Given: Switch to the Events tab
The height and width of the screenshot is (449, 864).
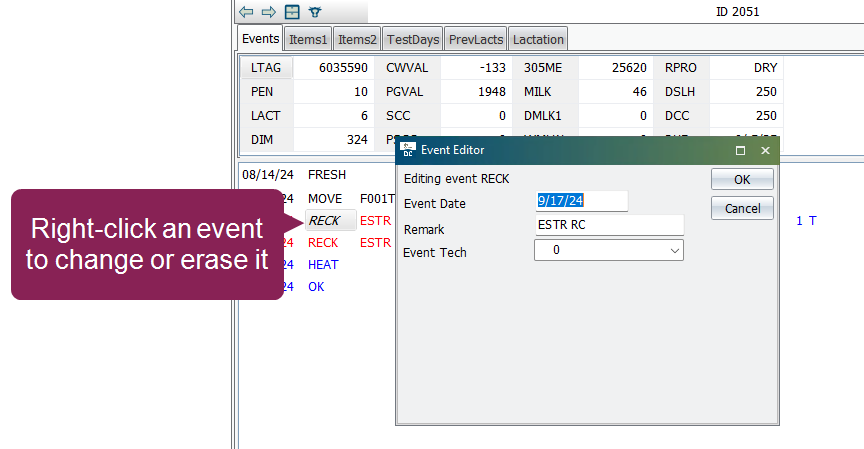Looking at the screenshot, I should (261, 39).
